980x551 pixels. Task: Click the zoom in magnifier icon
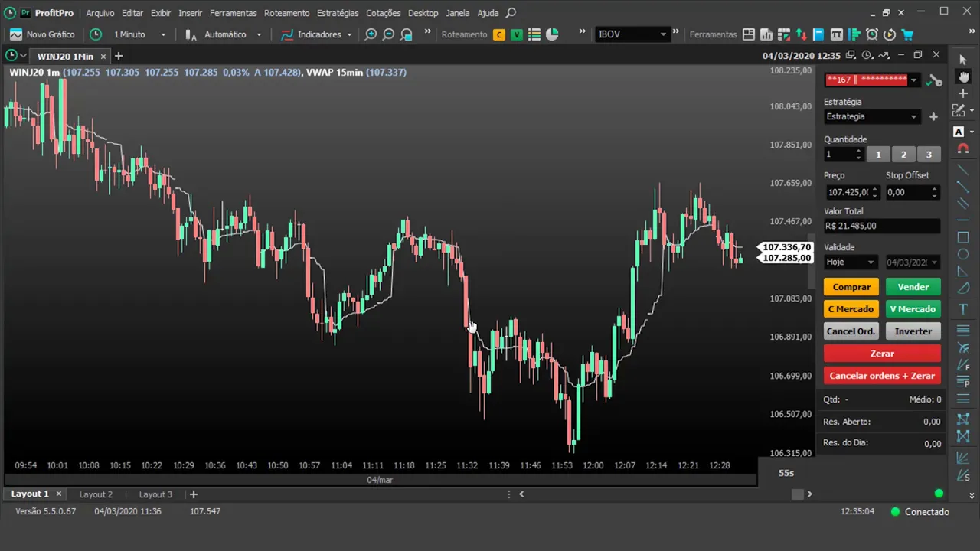(x=371, y=34)
